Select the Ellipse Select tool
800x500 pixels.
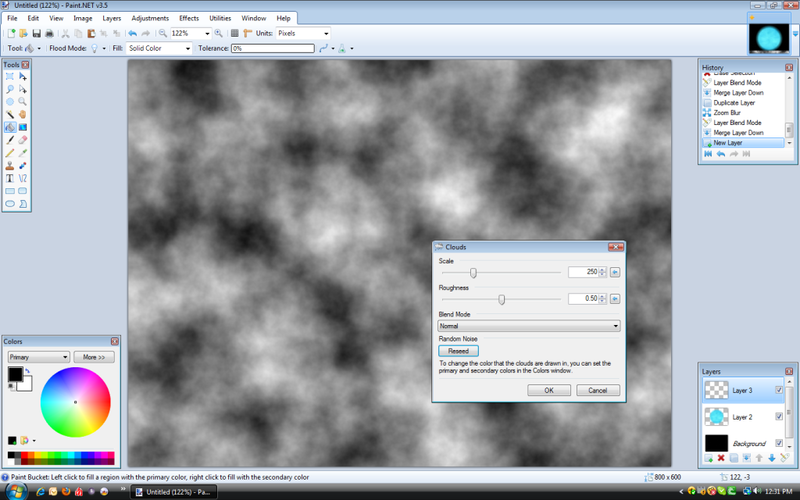(x=10, y=102)
